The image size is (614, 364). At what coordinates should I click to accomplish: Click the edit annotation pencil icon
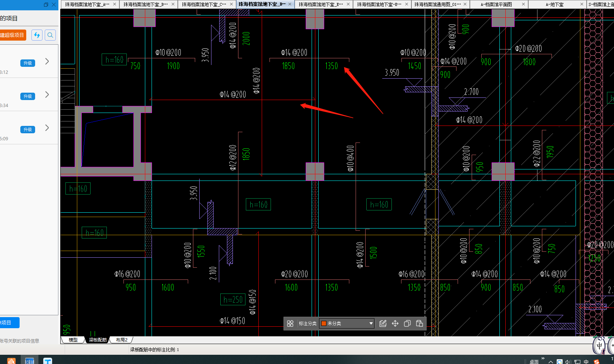tap(383, 323)
